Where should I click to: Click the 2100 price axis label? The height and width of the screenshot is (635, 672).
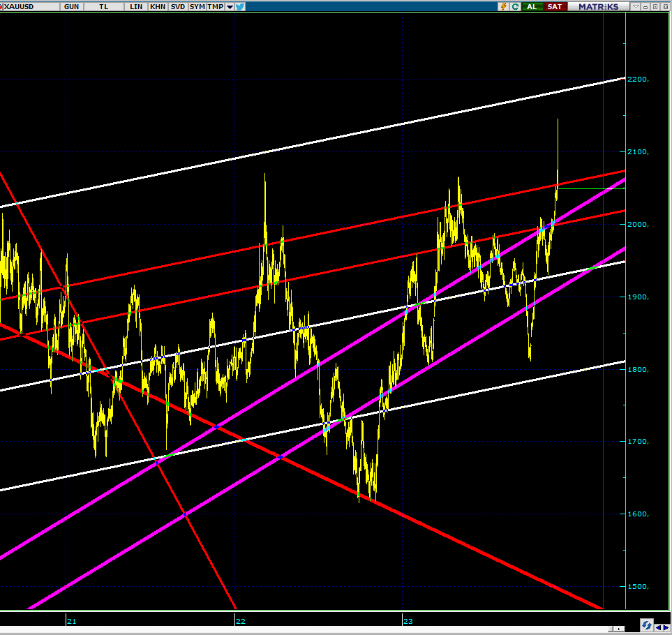point(638,151)
